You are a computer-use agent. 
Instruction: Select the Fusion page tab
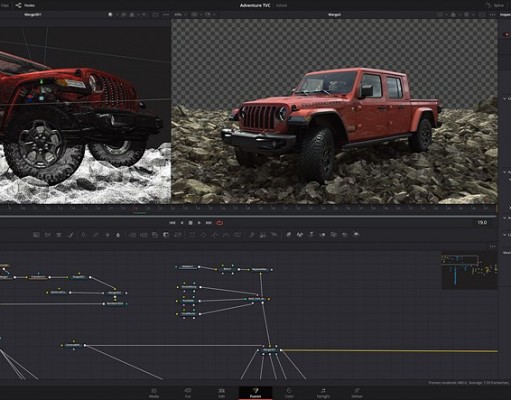point(256,393)
